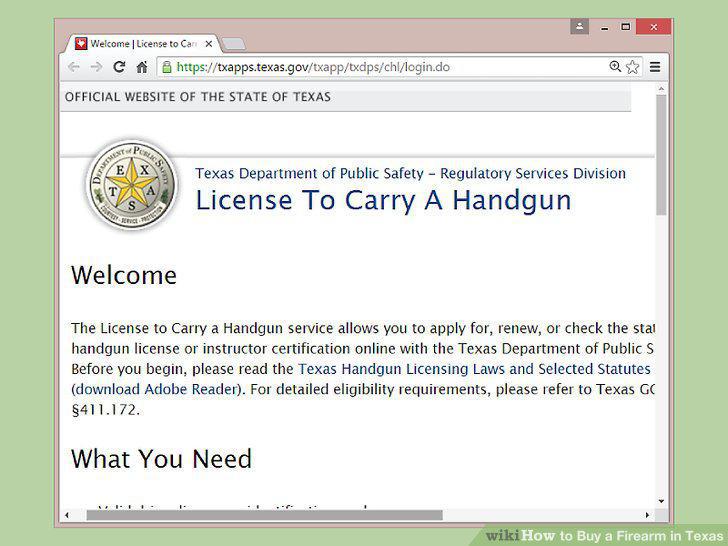Screen dimensions: 728x546
Task: Click the vertical scrollbar up arrow
Action: pyautogui.click(x=661, y=88)
